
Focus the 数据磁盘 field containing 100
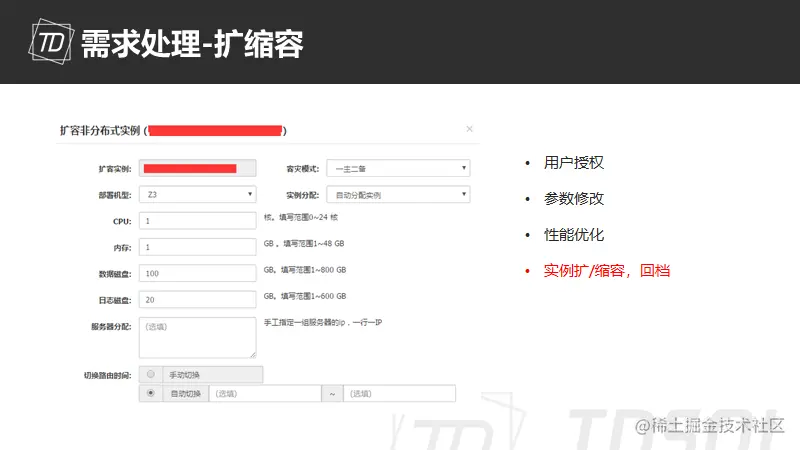click(197, 273)
